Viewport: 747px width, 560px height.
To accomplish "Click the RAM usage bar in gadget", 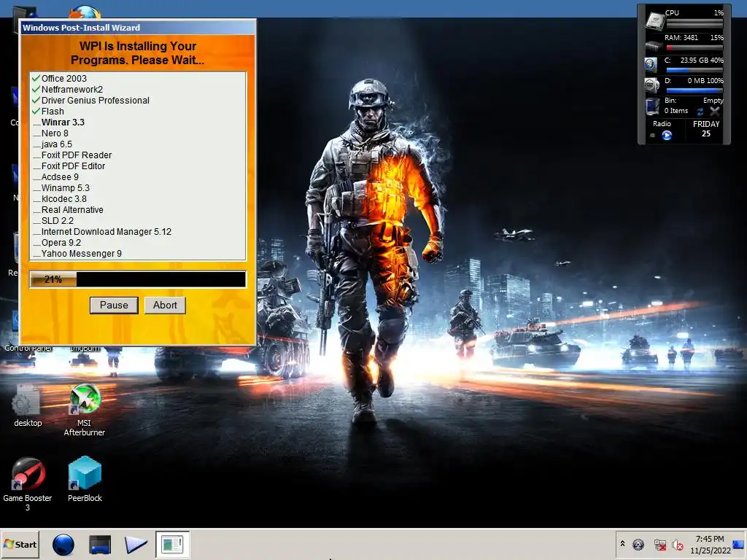I will [x=694, y=47].
